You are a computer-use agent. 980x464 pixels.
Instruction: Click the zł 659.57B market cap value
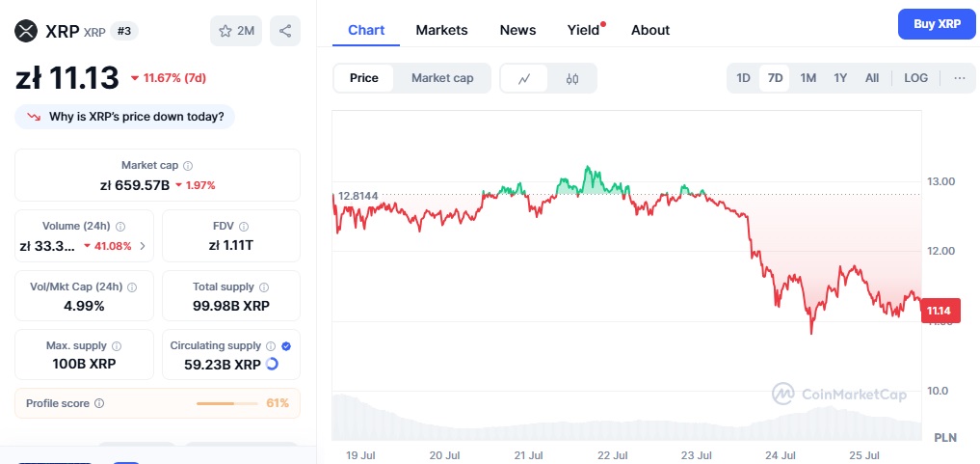click(x=134, y=185)
